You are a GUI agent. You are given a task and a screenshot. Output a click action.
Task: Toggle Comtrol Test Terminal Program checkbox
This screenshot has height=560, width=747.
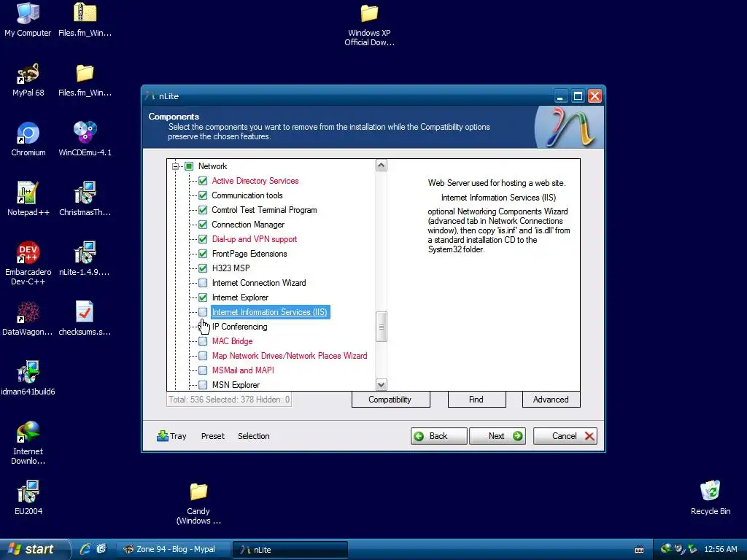(x=203, y=210)
